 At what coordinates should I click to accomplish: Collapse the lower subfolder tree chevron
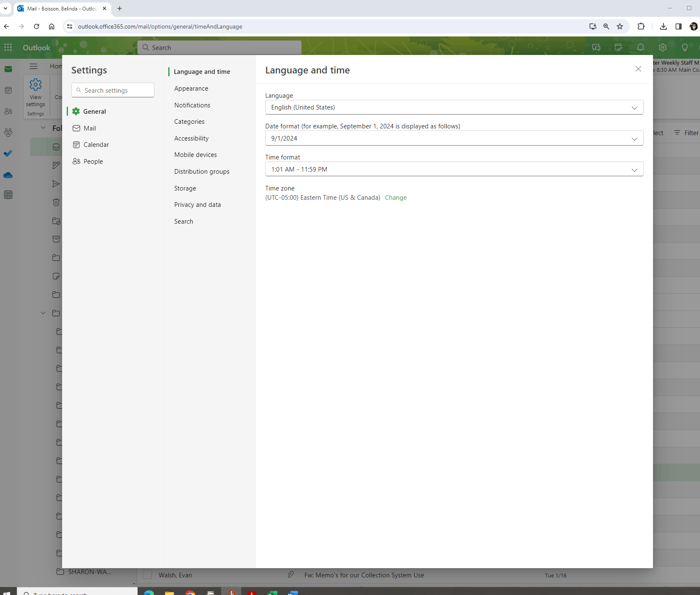click(x=43, y=313)
